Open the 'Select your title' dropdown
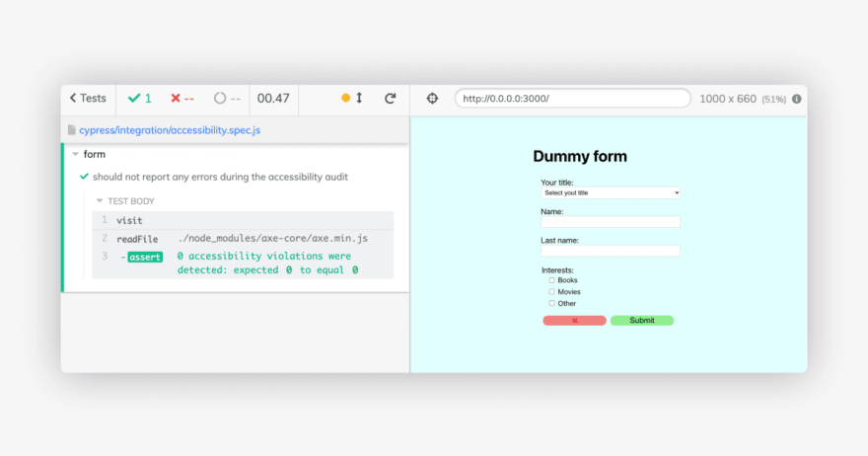 (611, 192)
